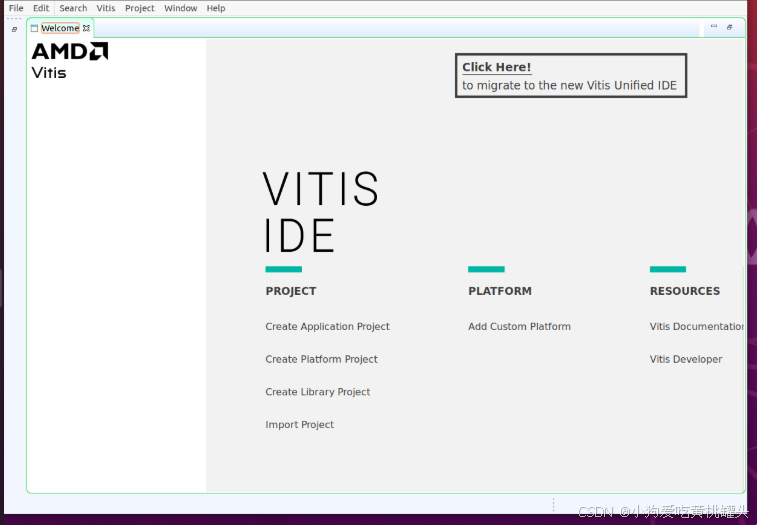Viewport: 757px width, 526px height.
Task: Maximize the Welcome view panel
Action: pyautogui.click(x=729, y=27)
